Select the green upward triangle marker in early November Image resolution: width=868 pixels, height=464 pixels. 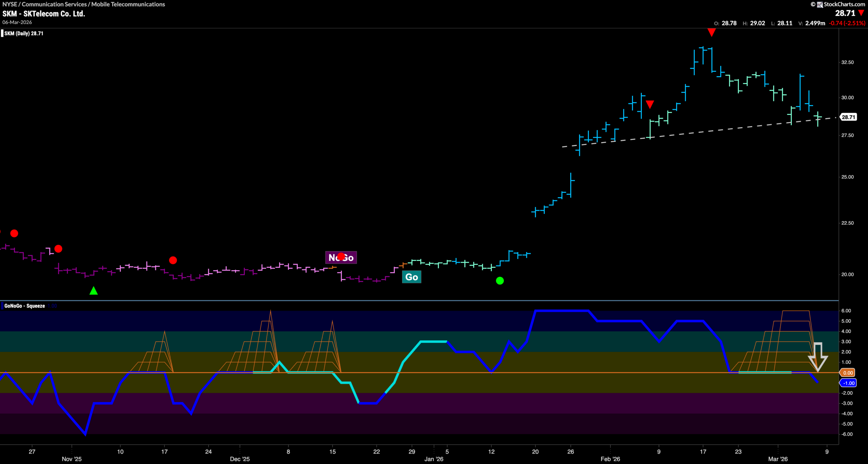[94, 290]
